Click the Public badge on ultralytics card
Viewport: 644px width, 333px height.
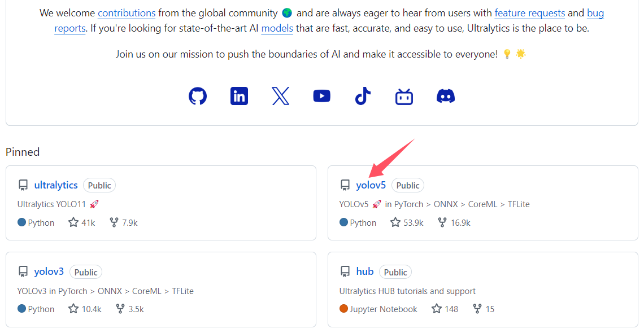point(99,185)
